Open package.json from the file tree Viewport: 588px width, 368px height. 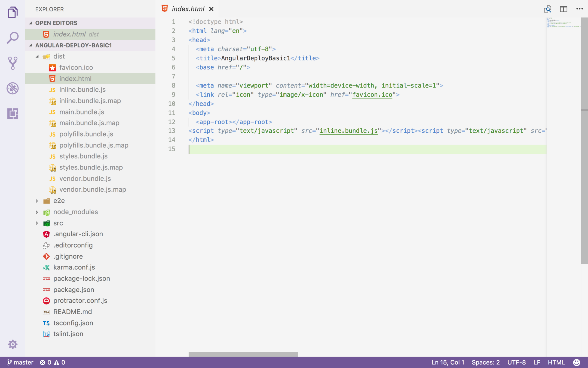pos(73,289)
